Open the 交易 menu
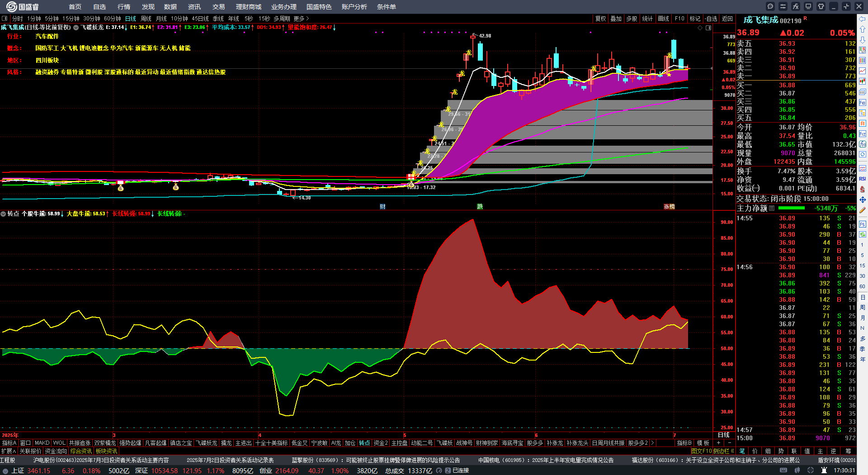 coord(219,7)
